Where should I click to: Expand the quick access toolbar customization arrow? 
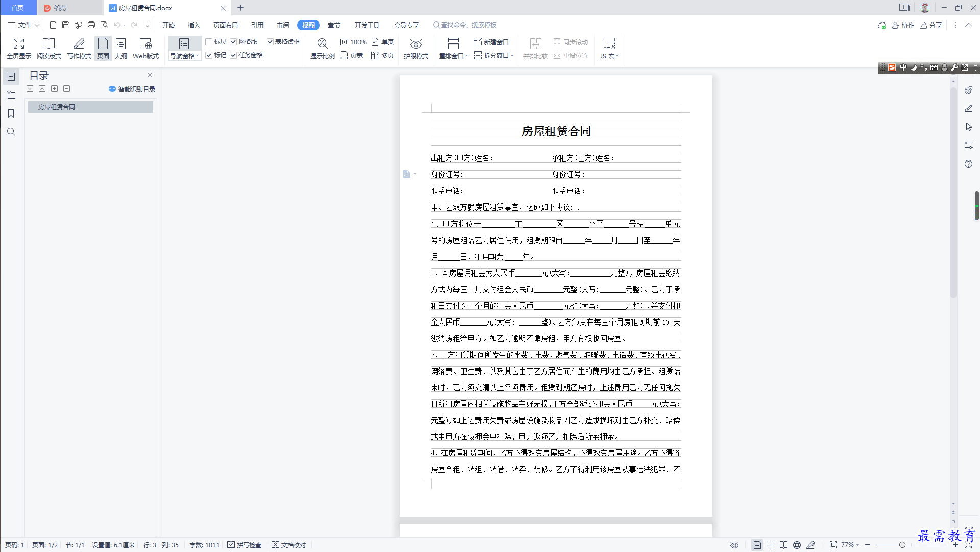[x=147, y=25]
